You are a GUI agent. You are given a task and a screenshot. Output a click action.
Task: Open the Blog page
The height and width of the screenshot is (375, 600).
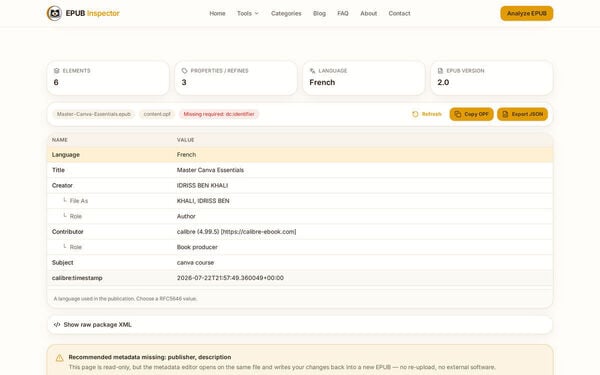320,13
